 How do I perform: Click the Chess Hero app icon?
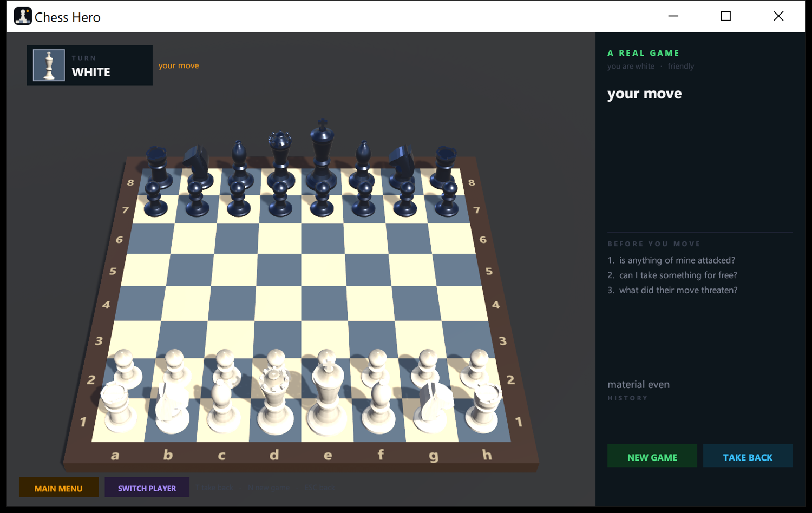coord(23,16)
